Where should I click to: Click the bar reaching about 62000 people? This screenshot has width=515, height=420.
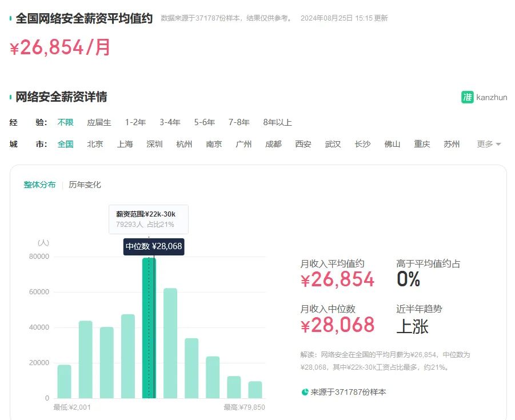(x=170, y=343)
